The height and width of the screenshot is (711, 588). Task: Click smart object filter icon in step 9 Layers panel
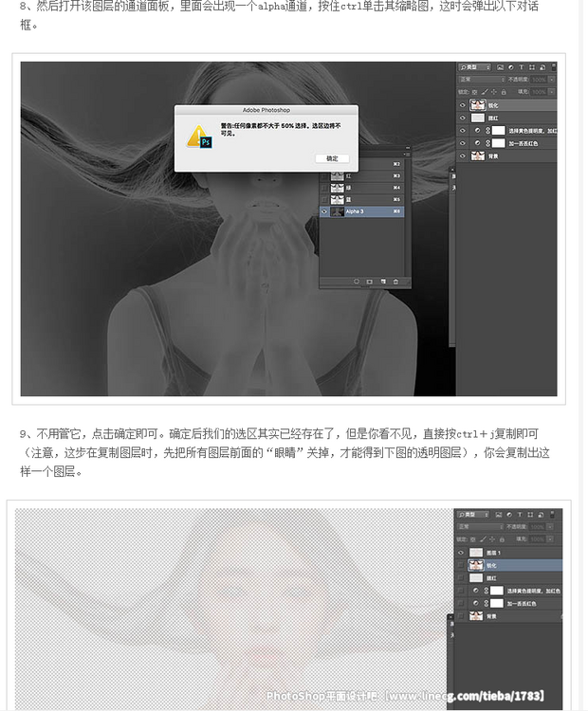541,515
